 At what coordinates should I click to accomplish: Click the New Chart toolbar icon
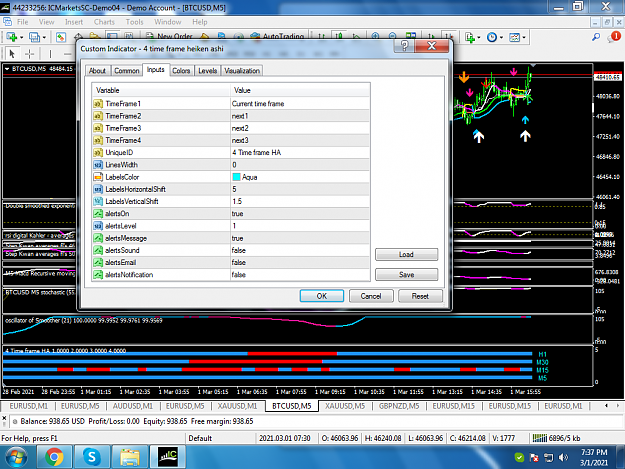pos(12,37)
